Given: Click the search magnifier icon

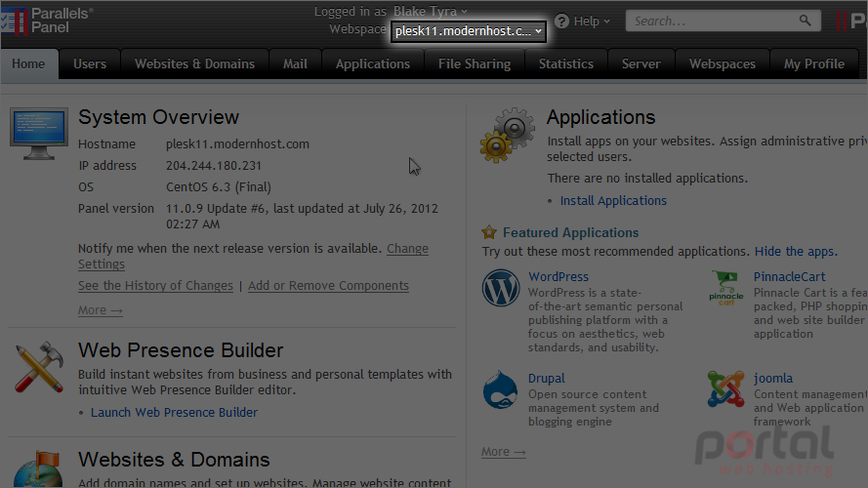Looking at the screenshot, I should coord(805,21).
